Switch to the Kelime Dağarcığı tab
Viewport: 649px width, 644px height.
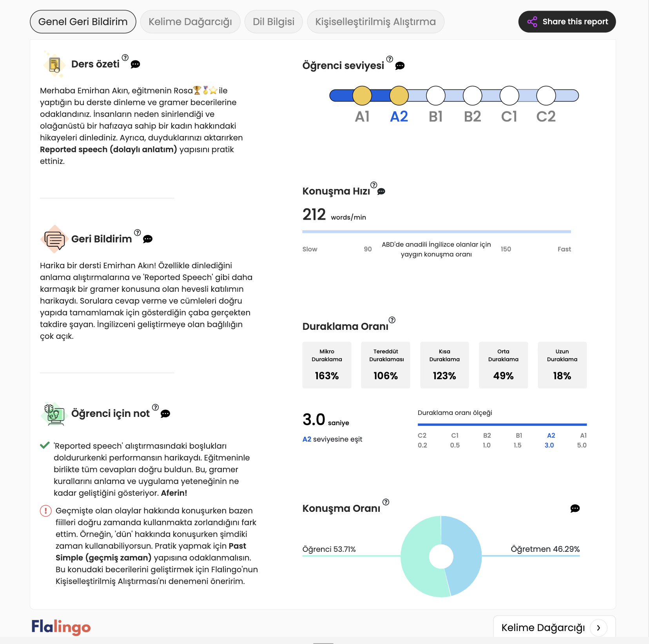coord(190,22)
